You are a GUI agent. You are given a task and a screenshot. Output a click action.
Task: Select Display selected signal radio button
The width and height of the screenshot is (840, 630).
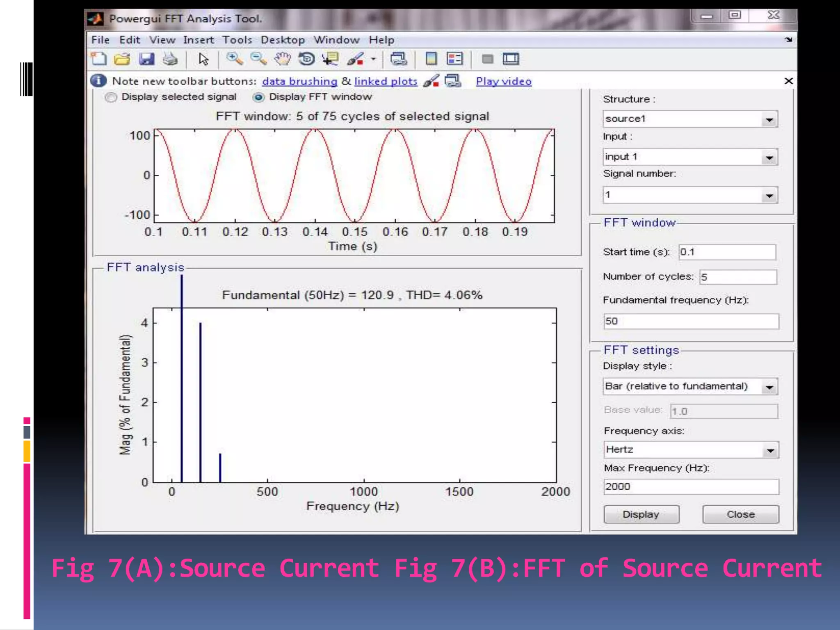(x=111, y=97)
